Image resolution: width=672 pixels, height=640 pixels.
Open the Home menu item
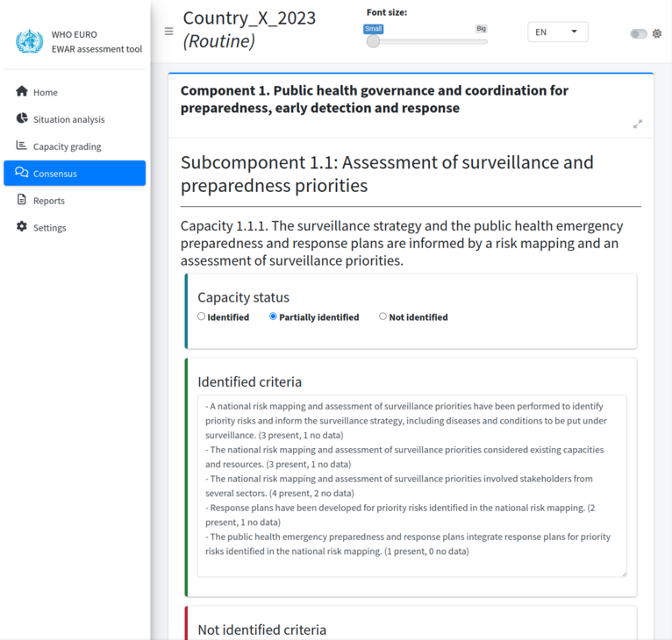point(75,92)
